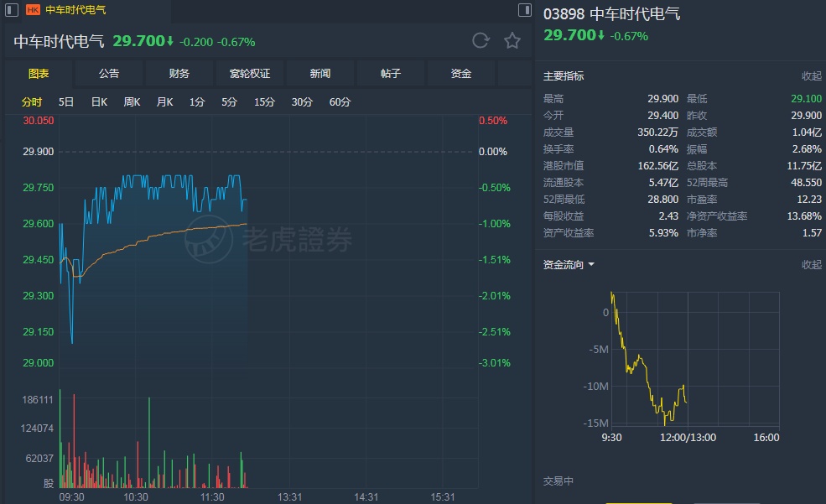Switch chart to 日K period
Viewport: 826px width, 504px height.
(99, 102)
